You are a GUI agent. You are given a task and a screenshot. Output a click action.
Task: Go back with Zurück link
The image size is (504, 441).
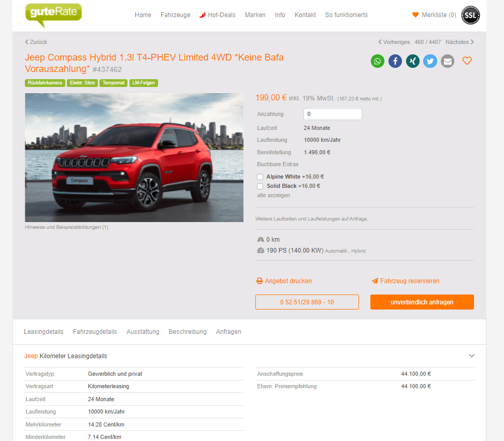tap(36, 42)
